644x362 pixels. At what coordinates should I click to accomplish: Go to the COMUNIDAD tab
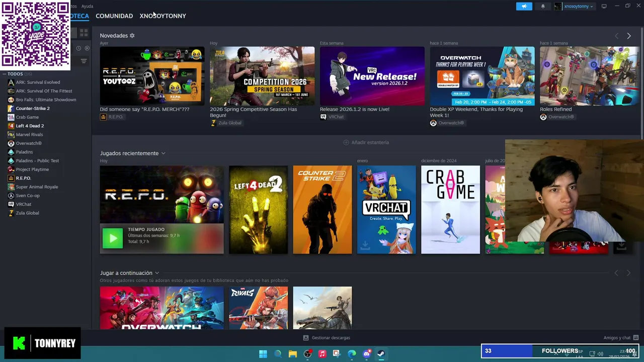[x=114, y=16]
